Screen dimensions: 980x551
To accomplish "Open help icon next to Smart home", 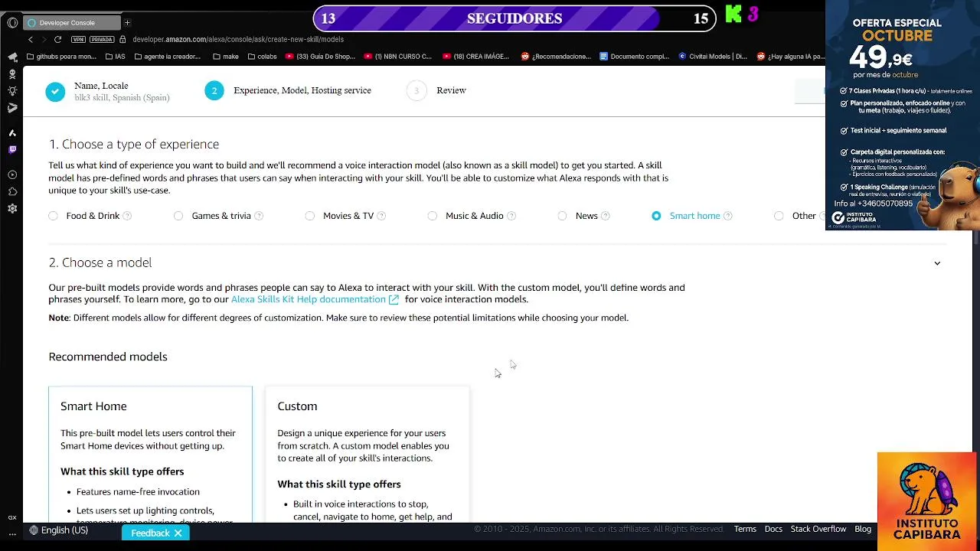I will click(x=728, y=216).
